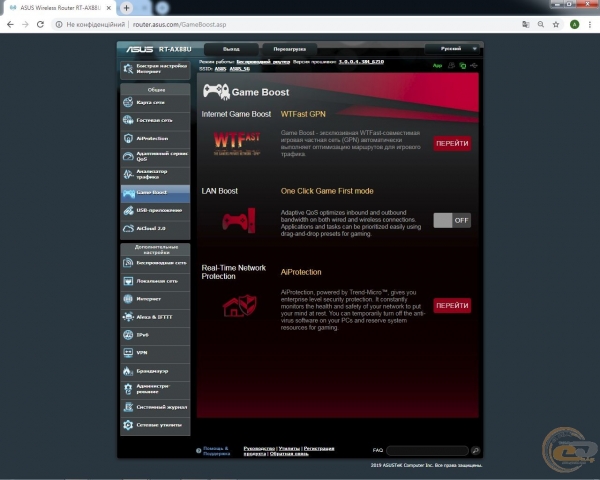The width and height of the screenshot is (600, 480).
Task: Click the One Click Game First mode heading
Action: (x=327, y=191)
